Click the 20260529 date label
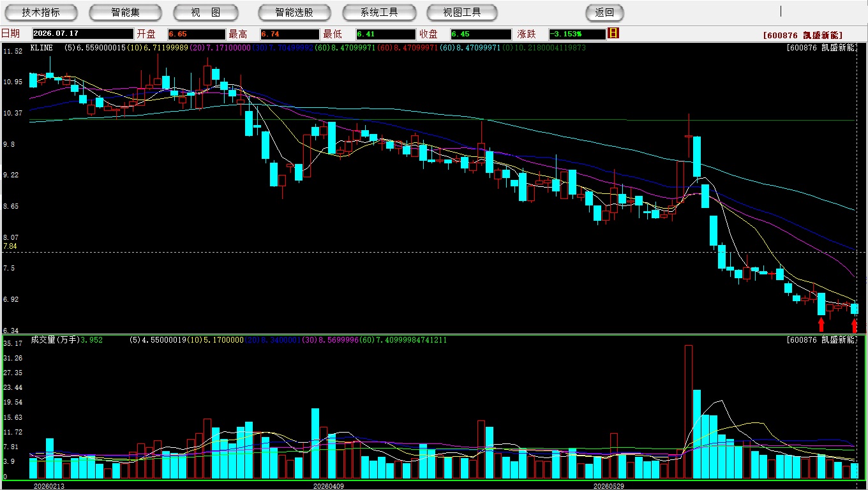The width and height of the screenshot is (868, 490). coord(609,486)
